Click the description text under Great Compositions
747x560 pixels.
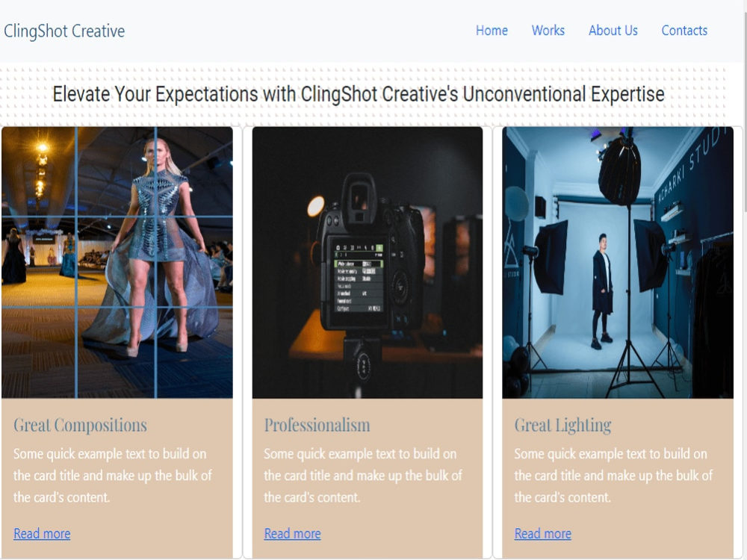point(113,475)
